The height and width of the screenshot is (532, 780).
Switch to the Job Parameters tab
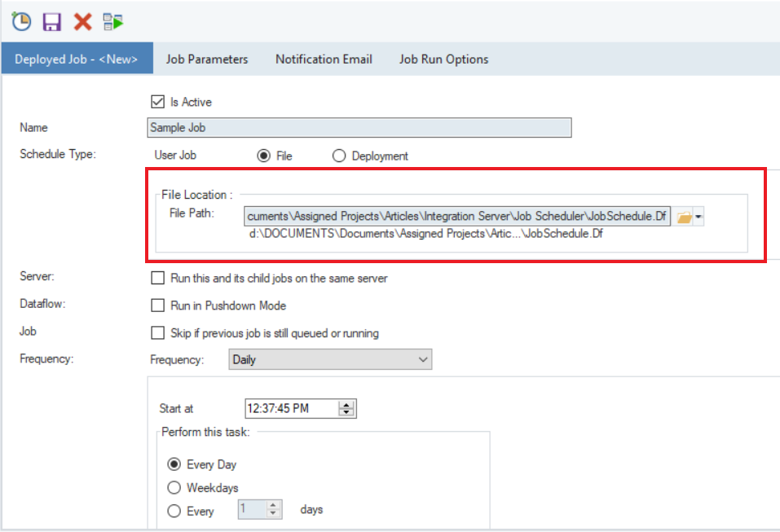(x=207, y=59)
